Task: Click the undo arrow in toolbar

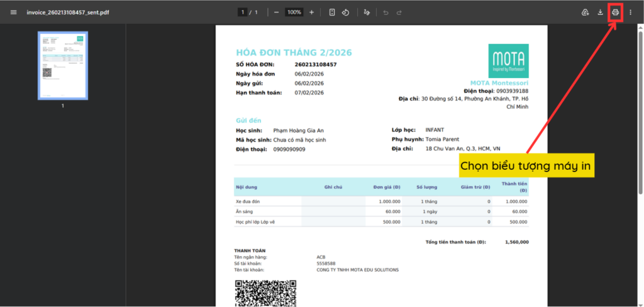Action: pos(386,13)
